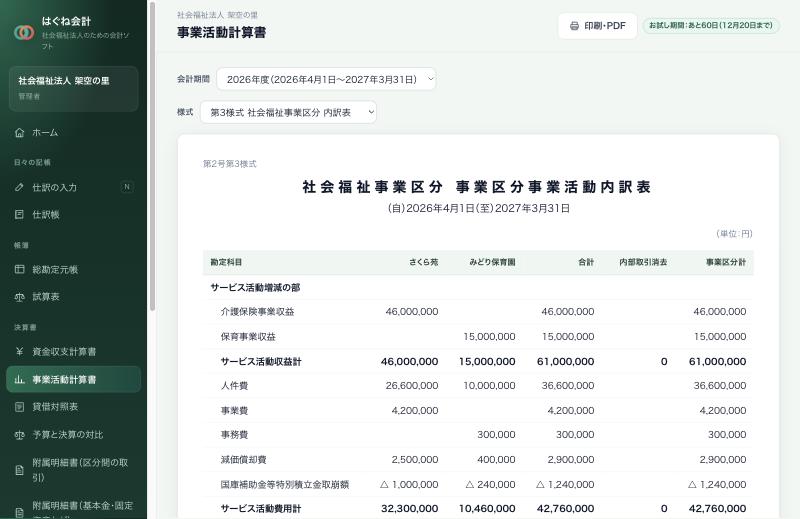The height and width of the screenshot is (519, 800).
Task: Click the みどり保育園 column header
Action: tap(492, 262)
